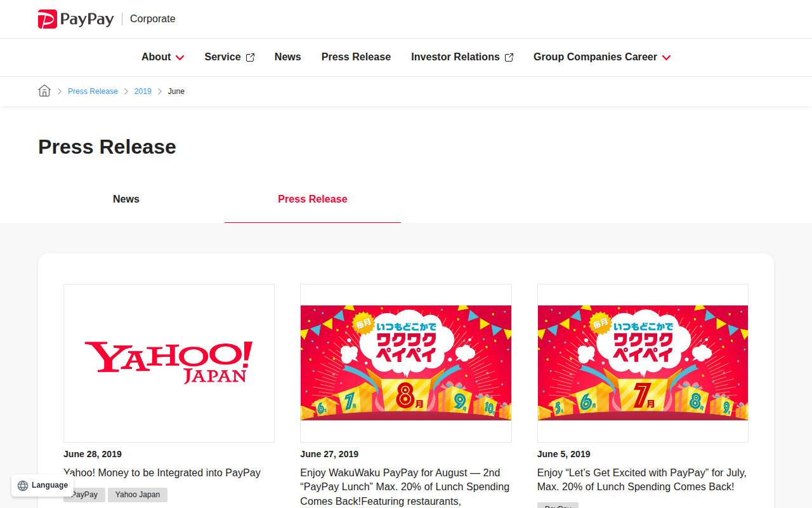Click the June 28, 2019 date
Screen dimensions: 812x508
[93, 454]
